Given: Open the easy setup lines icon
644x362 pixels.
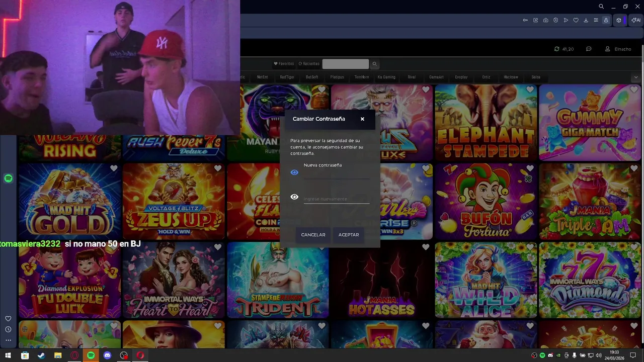Looking at the screenshot, I should coord(596,20).
